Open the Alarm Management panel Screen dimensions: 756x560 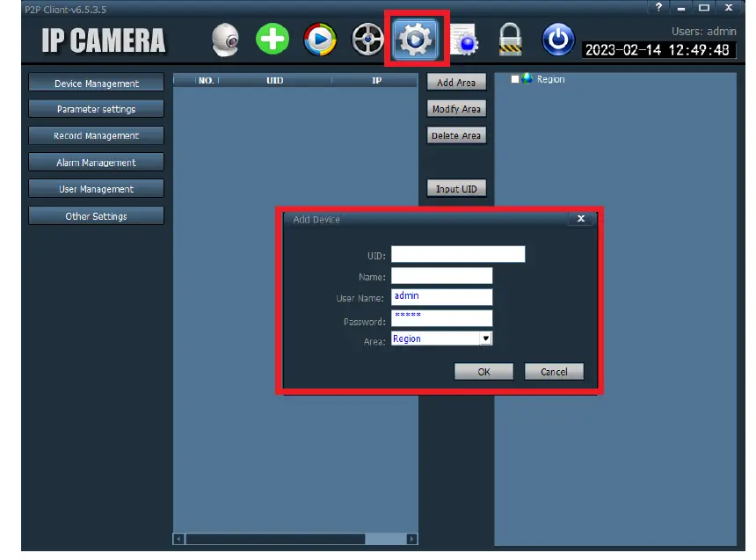[x=96, y=162]
